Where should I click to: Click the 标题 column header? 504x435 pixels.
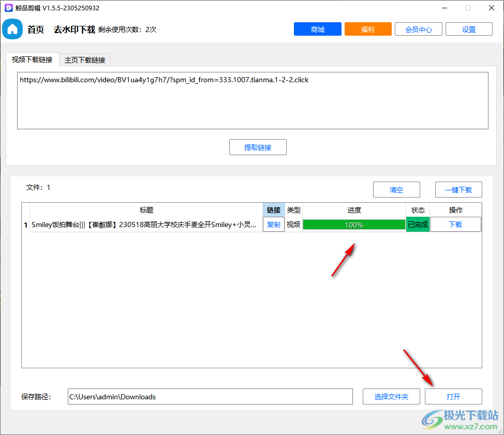[146, 210]
